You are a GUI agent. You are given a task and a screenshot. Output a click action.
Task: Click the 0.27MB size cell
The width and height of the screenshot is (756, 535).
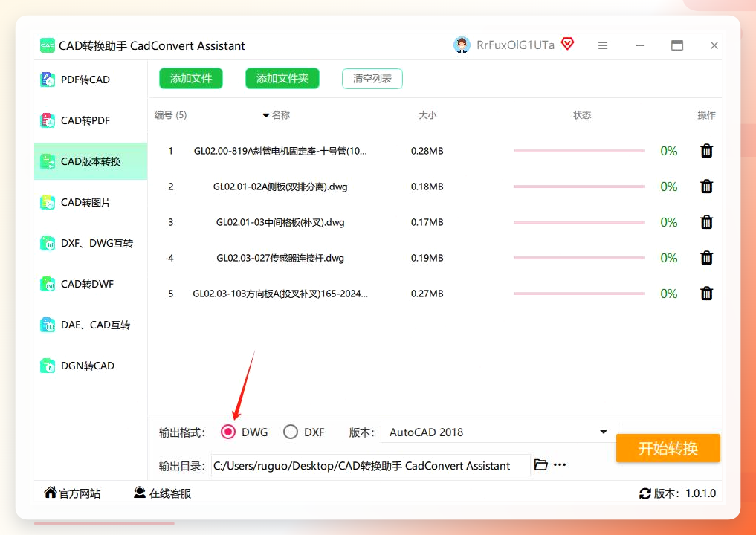pyautogui.click(x=427, y=294)
